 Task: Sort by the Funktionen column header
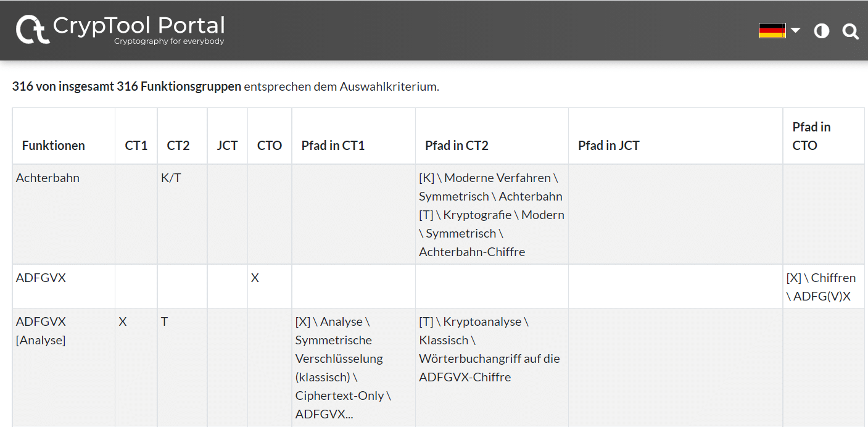54,146
